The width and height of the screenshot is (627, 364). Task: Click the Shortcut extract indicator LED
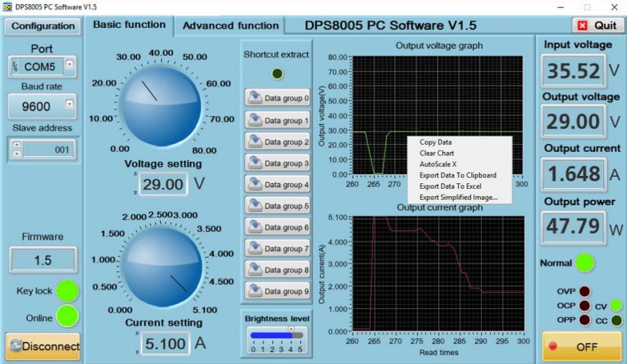(277, 74)
